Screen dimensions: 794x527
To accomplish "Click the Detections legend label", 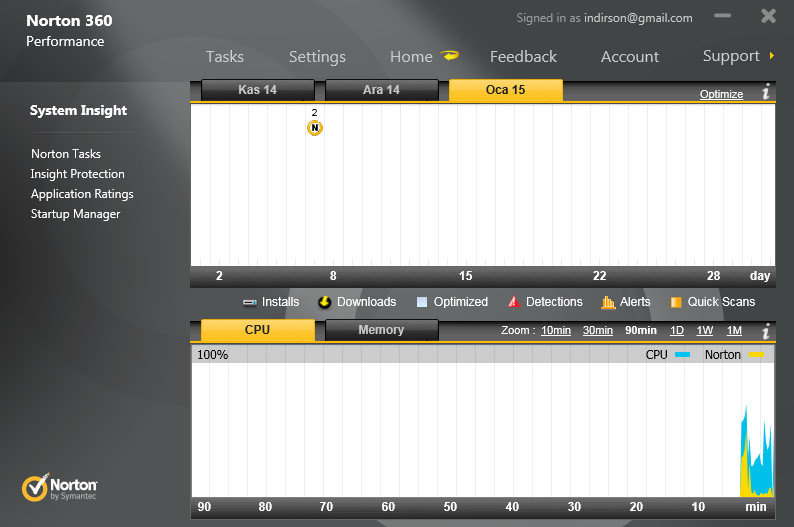I will coord(554,302).
